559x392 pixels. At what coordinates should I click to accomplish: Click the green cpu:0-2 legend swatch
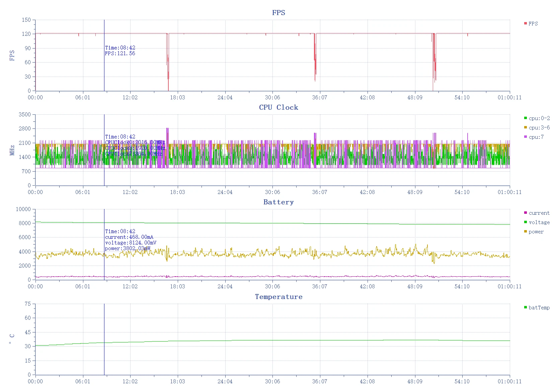tap(525, 118)
